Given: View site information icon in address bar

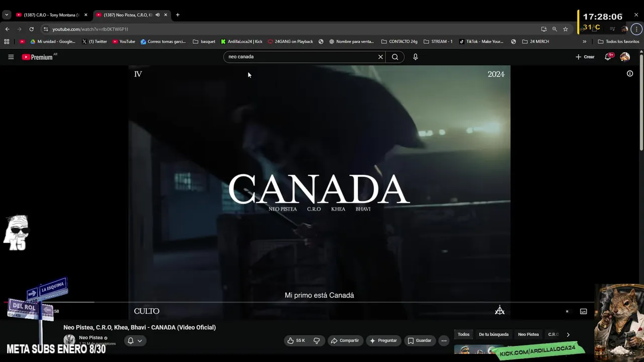Looking at the screenshot, I should tap(46, 29).
